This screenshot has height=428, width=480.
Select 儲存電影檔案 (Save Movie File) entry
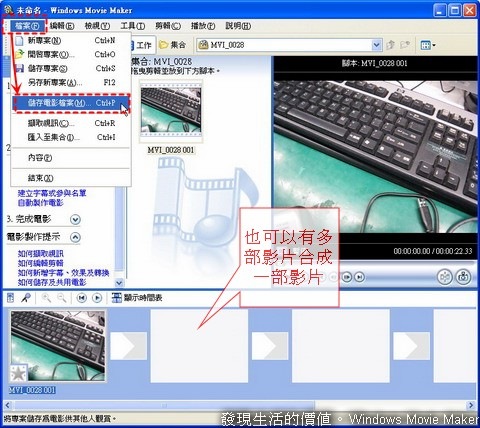(71, 103)
